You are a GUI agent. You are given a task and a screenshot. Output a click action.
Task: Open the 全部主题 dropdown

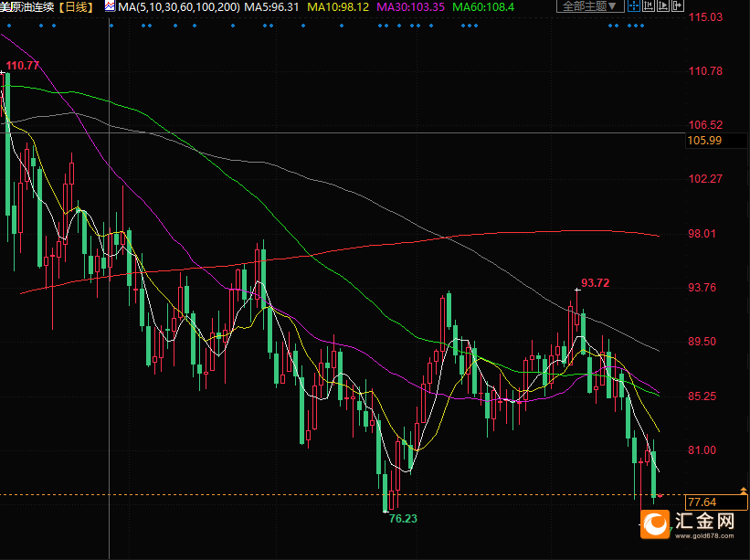[590, 5]
